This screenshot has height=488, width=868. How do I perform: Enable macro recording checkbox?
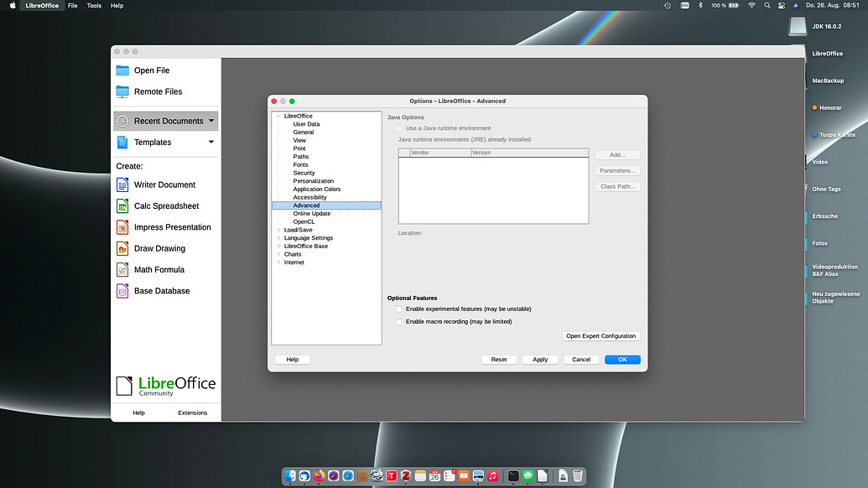coord(398,322)
